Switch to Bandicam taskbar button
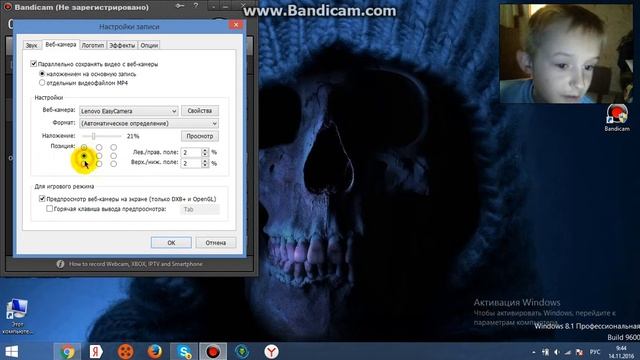Screen dimensions: 640x360 [213, 351]
